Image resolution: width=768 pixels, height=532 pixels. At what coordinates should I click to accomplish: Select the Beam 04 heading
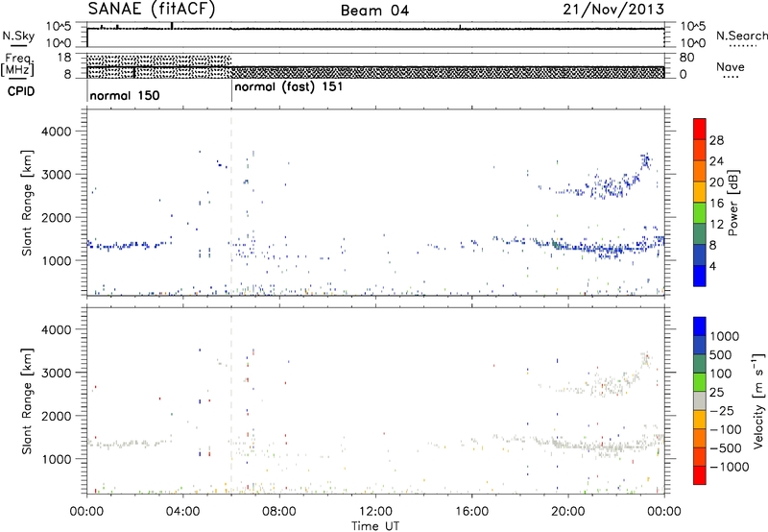point(374,11)
